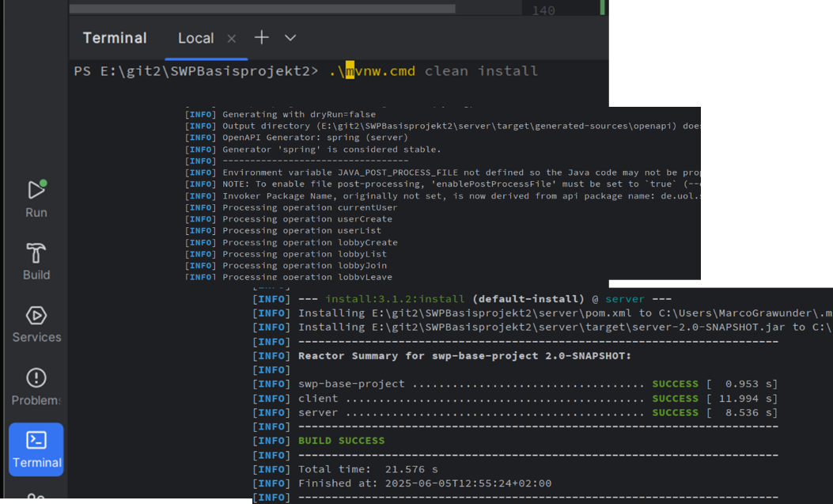Click line number 140 in gutter
The height and width of the screenshot is (504, 833).
point(543,10)
